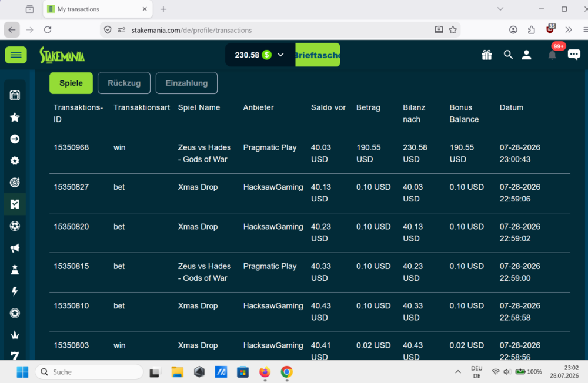This screenshot has height=383, width=588.
Task: Open the user profile icon
Action: 526,55
